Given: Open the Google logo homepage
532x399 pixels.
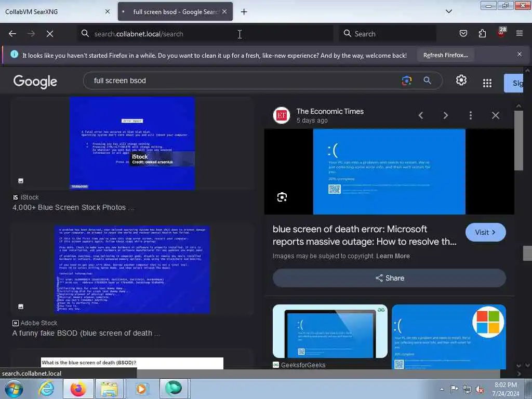Looking at the screenshot, I should [x=35, y=82].
